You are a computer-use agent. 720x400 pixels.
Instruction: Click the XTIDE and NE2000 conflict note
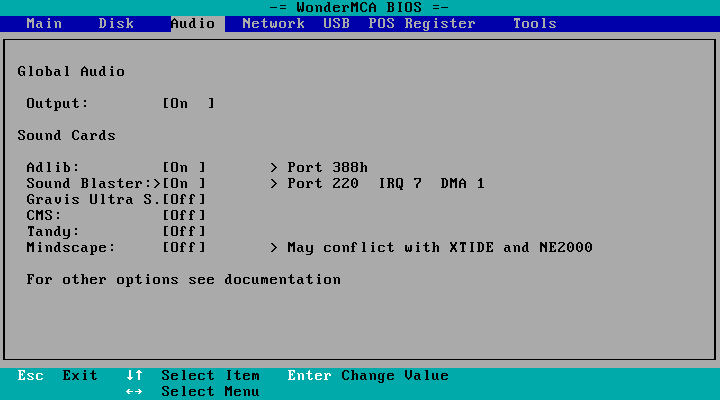(x=440, y=248)
